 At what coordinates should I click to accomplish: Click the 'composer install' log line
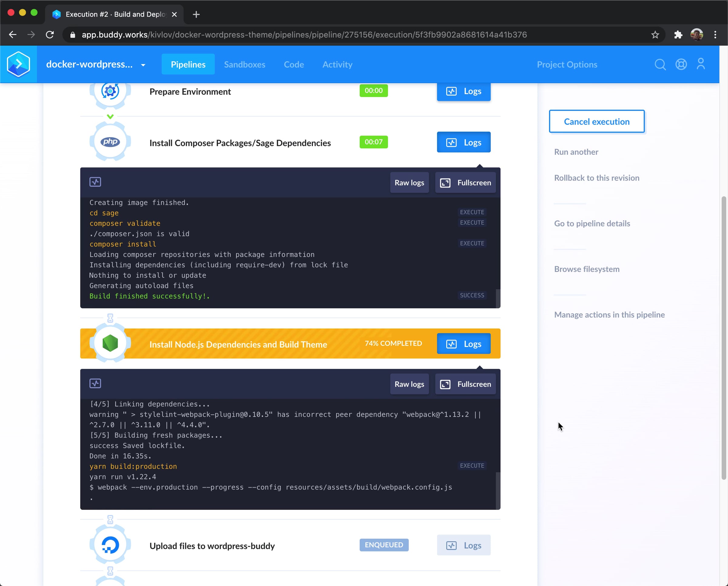(123, 244)
